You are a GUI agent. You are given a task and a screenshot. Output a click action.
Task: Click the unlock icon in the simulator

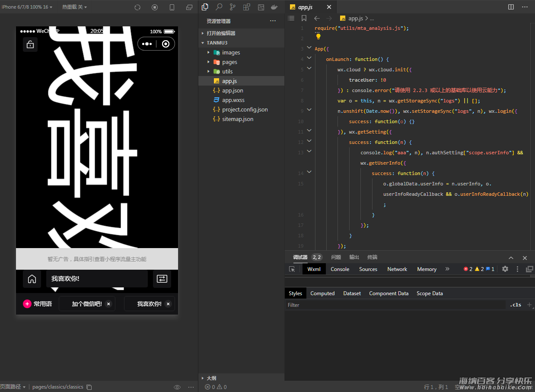coord(30,45)
